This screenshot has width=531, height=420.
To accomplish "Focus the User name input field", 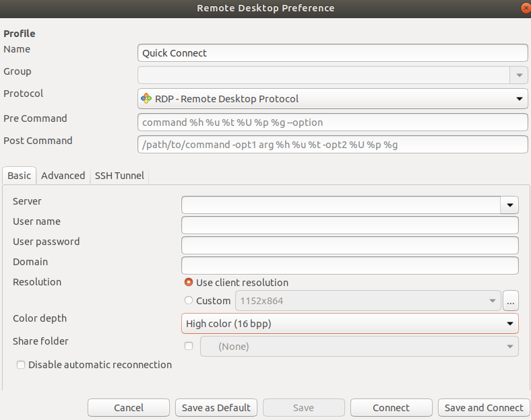I will point(350,225).
